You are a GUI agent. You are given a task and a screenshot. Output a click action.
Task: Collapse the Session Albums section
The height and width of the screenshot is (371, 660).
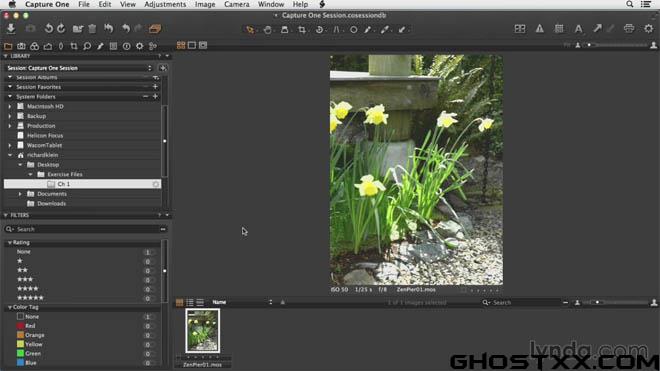[10, 77]
